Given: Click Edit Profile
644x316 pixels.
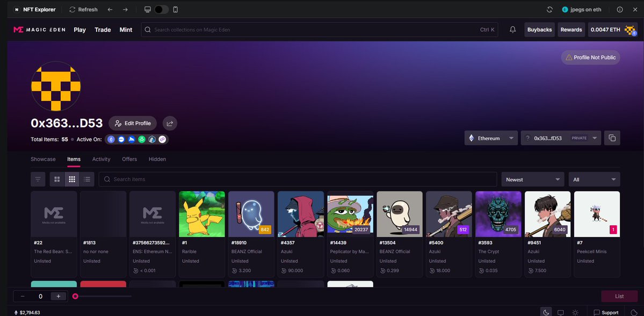Looking at the screenshot, I should pos(133,123).
